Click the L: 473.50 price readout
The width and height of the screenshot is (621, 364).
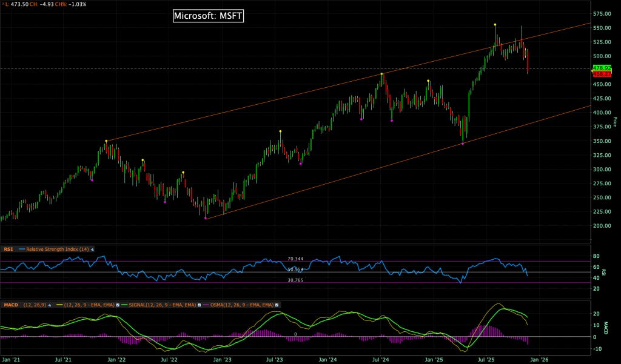[x=18, y=3]
